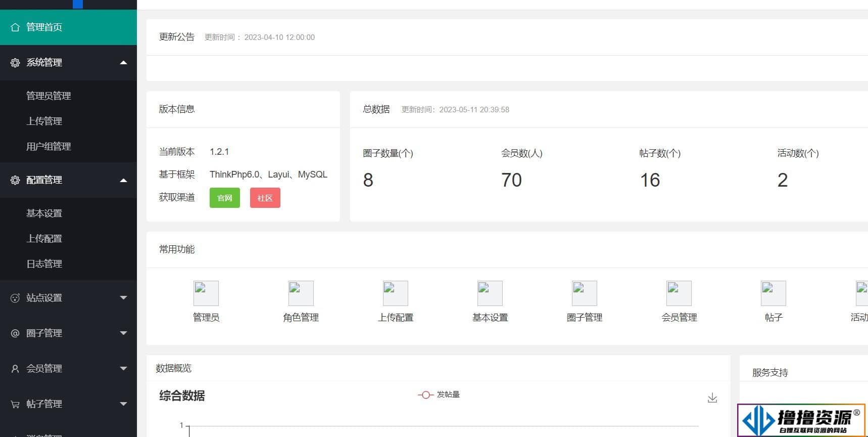Click the green 官网 button
The width and height of the screenshot is (868, 437).
click(x=225, y=198)
